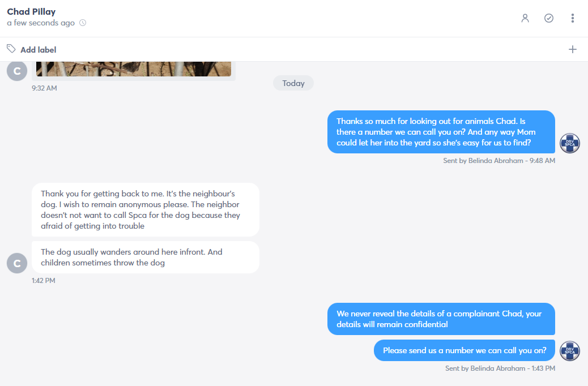This screenshot has height=386, width=588.
Task: Click the tag icon next to Add label
Action: coord(11,49)
